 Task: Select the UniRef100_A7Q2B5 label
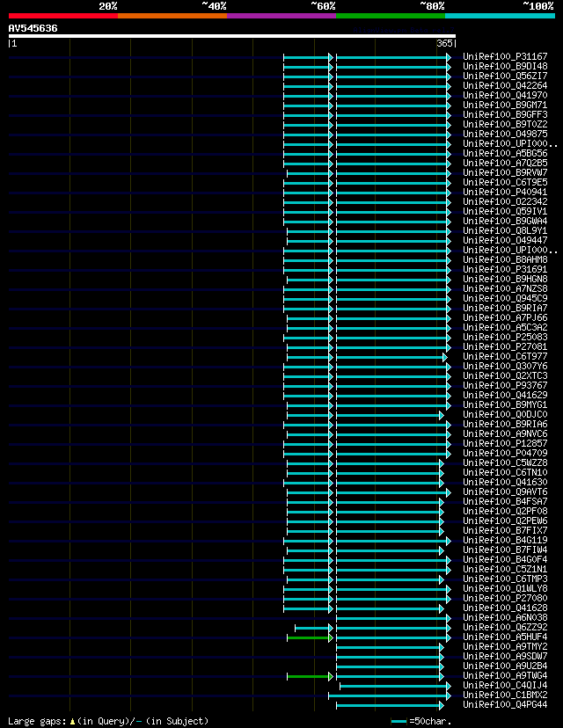(505, 163)
